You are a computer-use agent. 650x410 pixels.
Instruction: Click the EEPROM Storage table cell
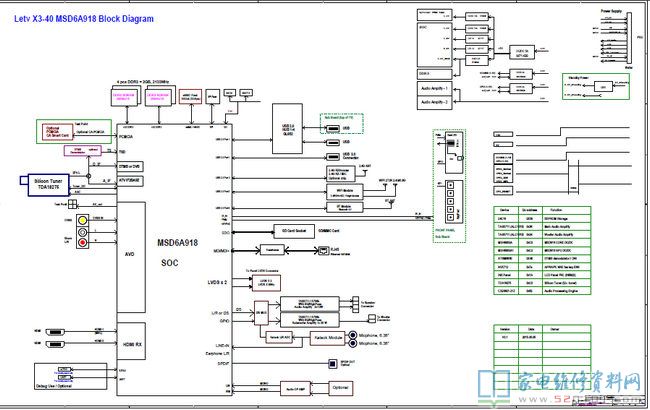click(566, 218)
